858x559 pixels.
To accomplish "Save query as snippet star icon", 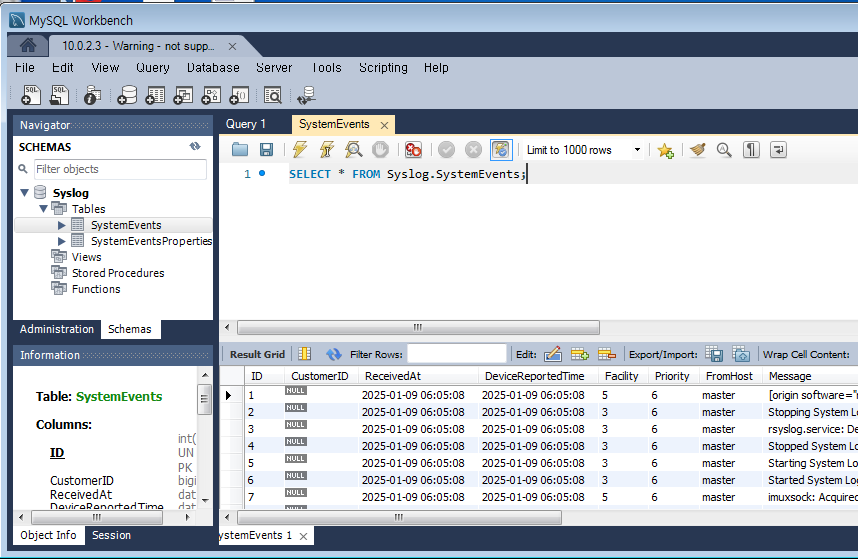I will point(665,150).
